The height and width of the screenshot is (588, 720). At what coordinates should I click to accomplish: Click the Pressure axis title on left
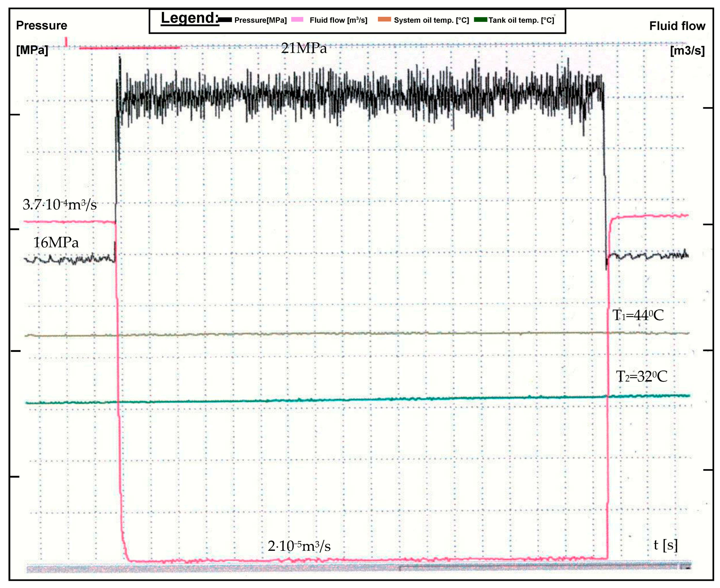click(x=42, y=26)
